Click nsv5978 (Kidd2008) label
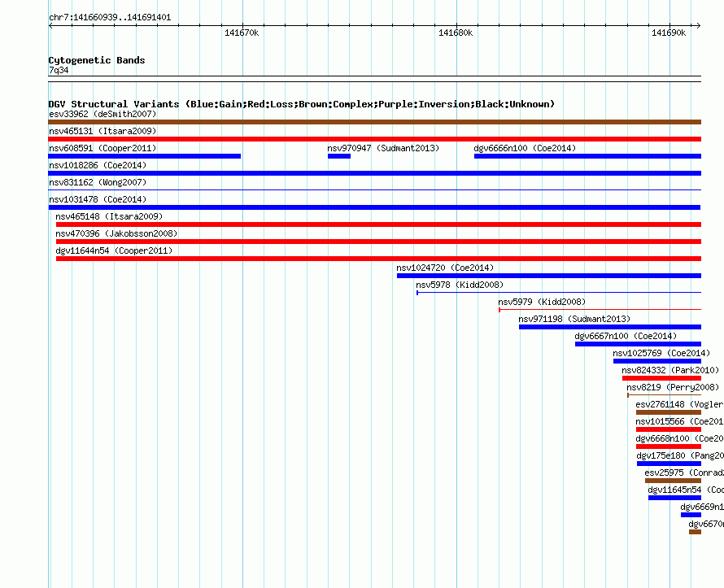The width and height of the screenshot is (724, 588). click(460, 285)
